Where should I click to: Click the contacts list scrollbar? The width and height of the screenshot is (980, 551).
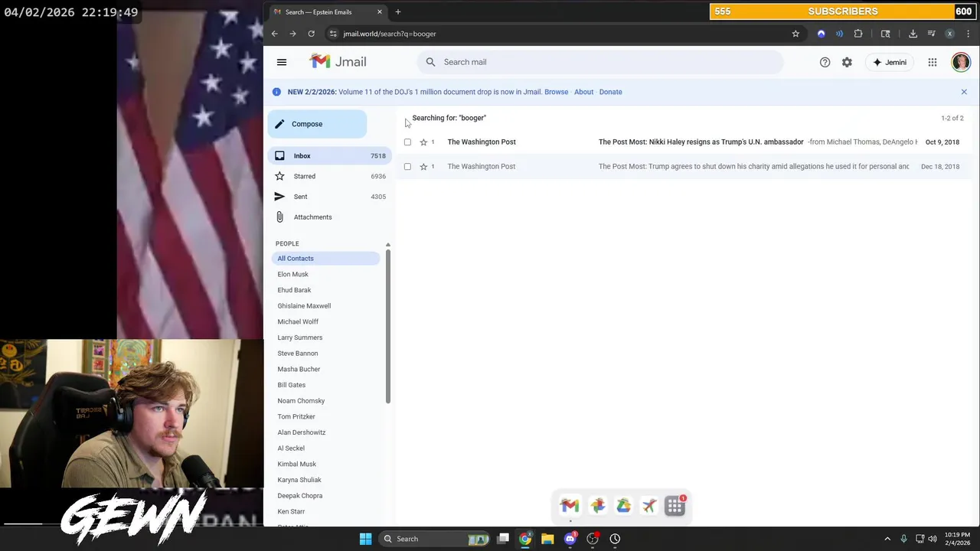(x=388, y=327)
